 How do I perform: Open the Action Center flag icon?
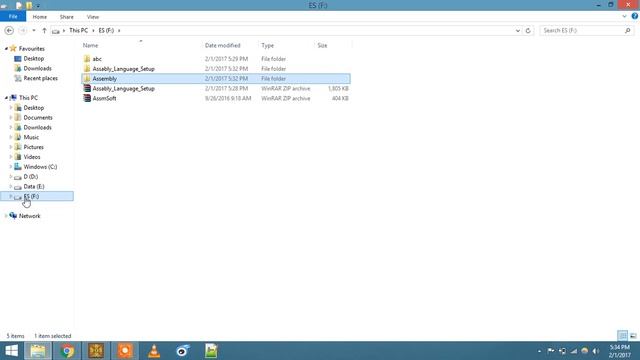[x=551, y=351]
